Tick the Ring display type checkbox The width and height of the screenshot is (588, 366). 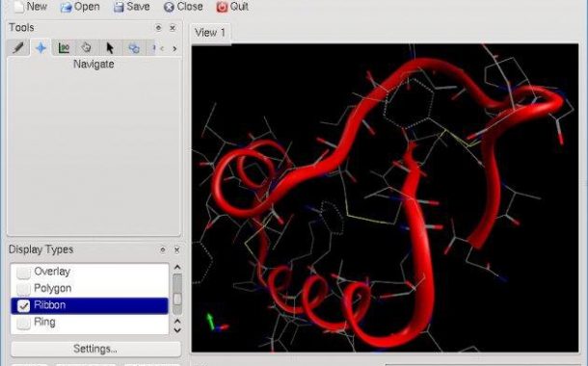[x=24, y=322]
